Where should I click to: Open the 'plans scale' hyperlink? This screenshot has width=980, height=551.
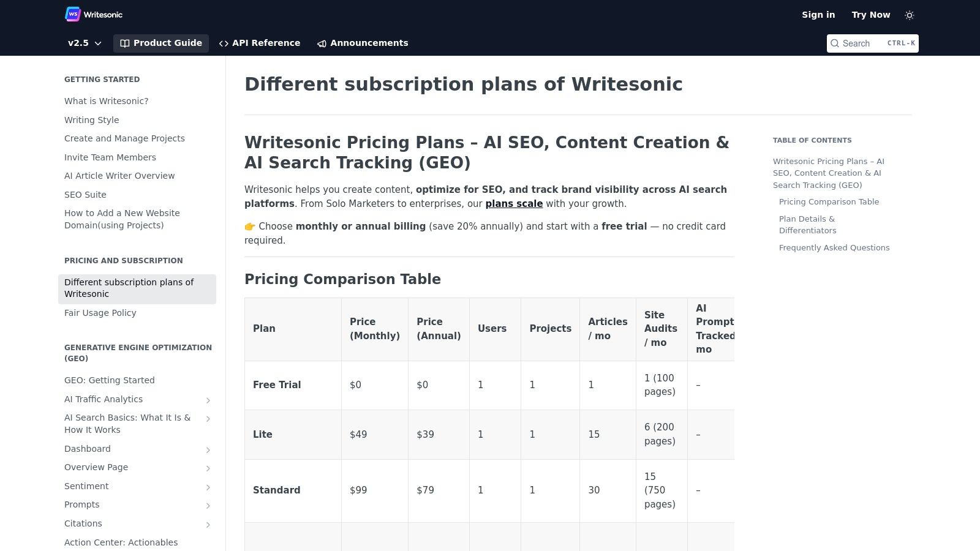(x=514, y=204)
